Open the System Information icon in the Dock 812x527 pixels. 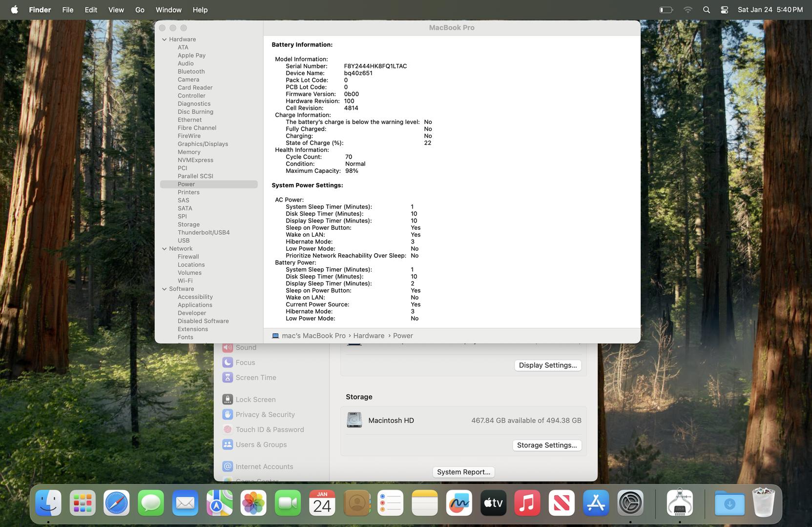tap(680, 503)
